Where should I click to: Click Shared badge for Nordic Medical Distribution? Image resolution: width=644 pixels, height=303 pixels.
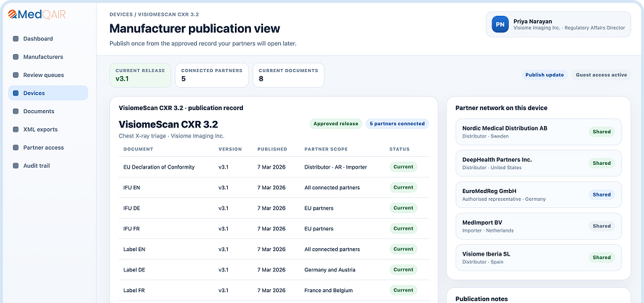[x=602, y=132]
